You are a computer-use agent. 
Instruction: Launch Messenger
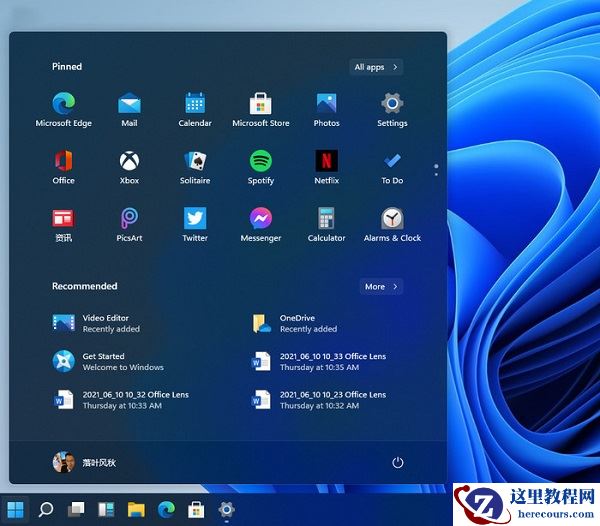[261, 225]
